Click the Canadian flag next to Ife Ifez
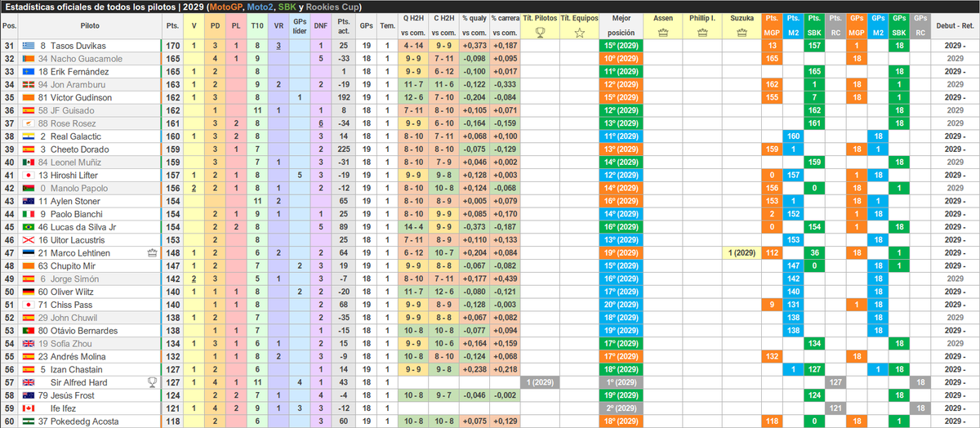The width and height of the screenshot is (980, 428). pyautogui.click(x=29, y=408)
